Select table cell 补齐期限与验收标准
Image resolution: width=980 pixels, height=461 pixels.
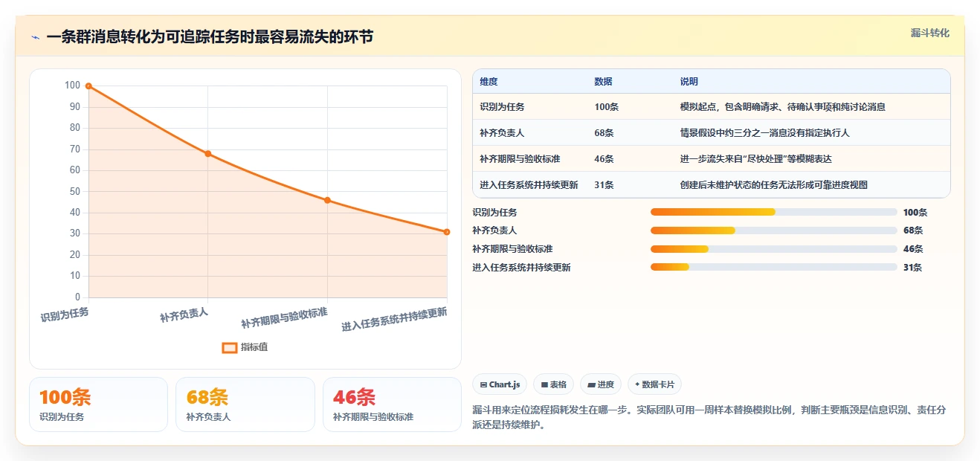tap(520, 159)
